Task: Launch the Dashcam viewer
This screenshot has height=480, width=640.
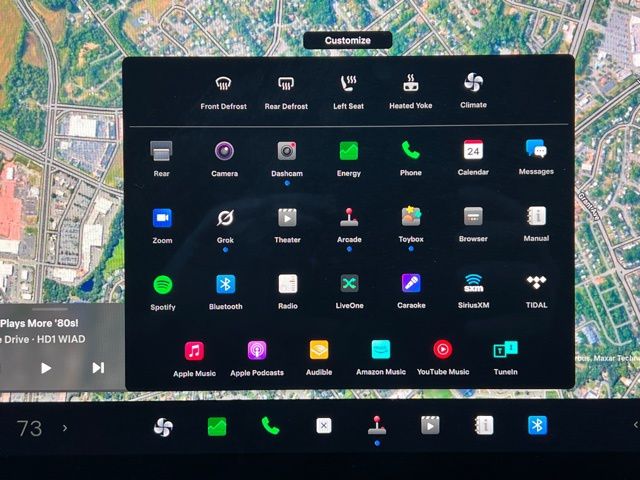Action: 287,152
